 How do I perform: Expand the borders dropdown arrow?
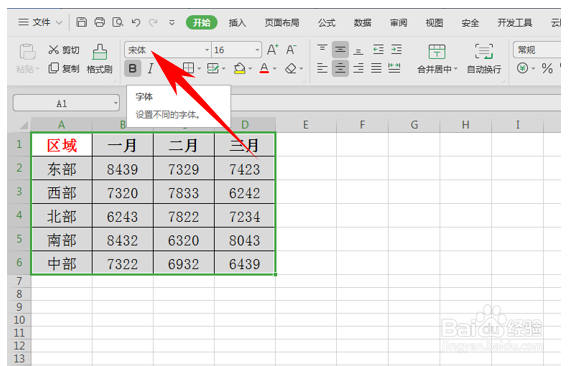tap(199, 69)
